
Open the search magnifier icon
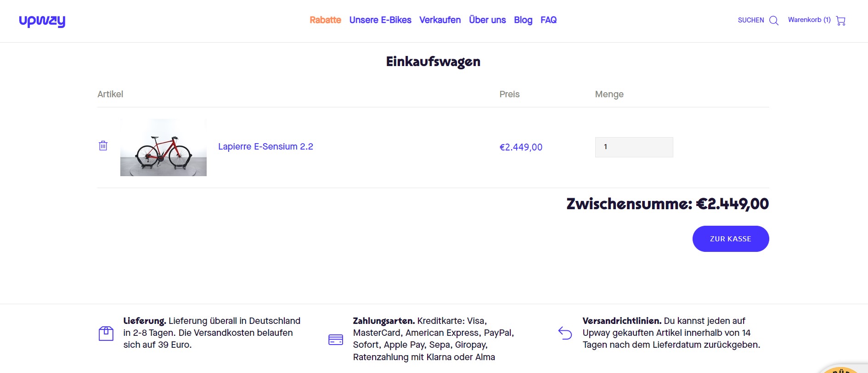click(x=774, y=21)
